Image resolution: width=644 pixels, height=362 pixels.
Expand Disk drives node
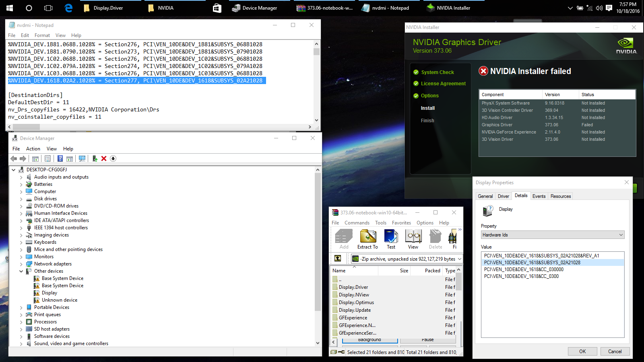click(x=21, y=199)
